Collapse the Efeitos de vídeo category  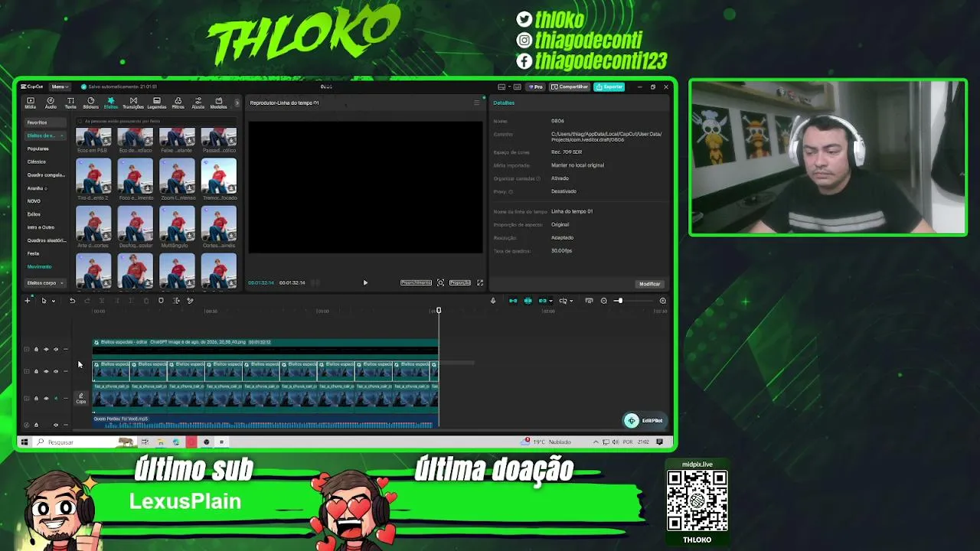[x=62, y=135]
